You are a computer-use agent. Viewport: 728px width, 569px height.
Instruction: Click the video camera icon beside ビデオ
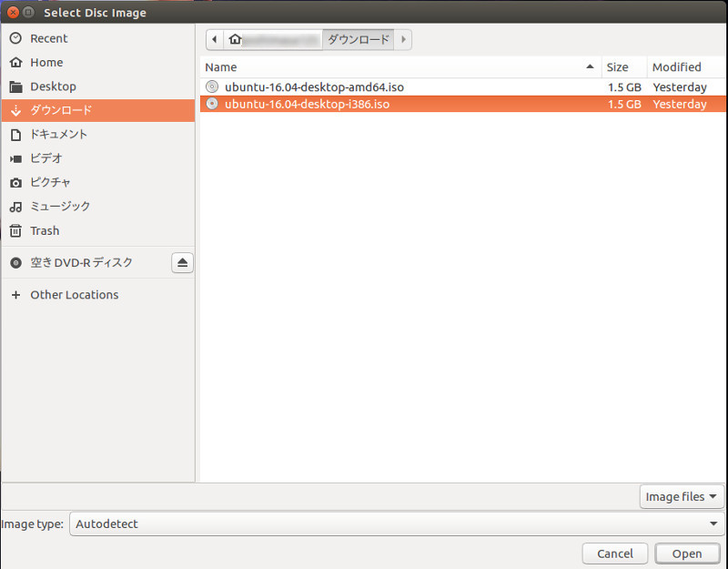click(x=15, y=159)
